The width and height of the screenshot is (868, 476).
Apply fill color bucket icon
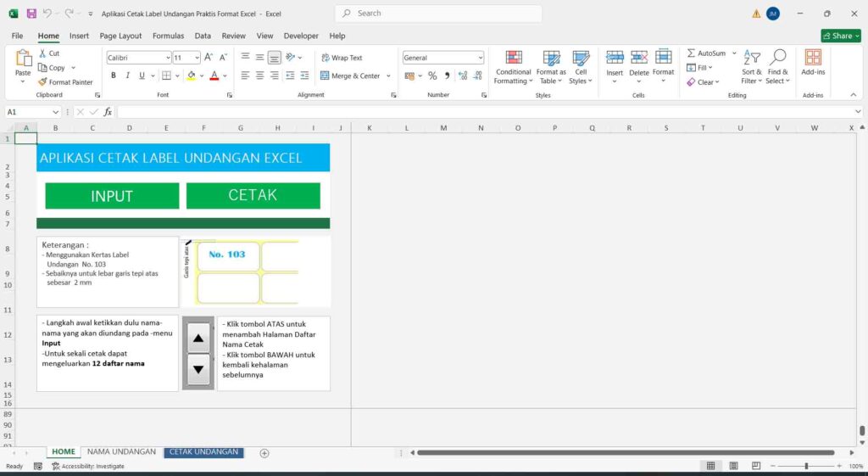pyautogui.click(x=191, y=76)
